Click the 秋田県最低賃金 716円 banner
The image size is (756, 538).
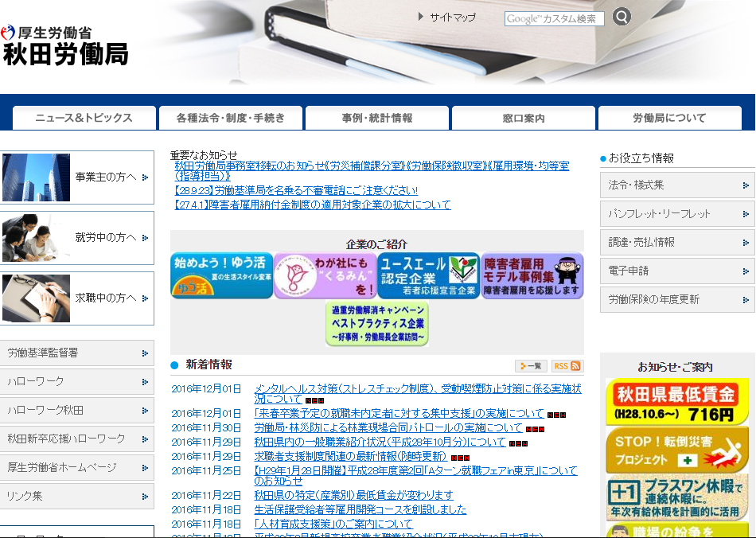point(676,403)
